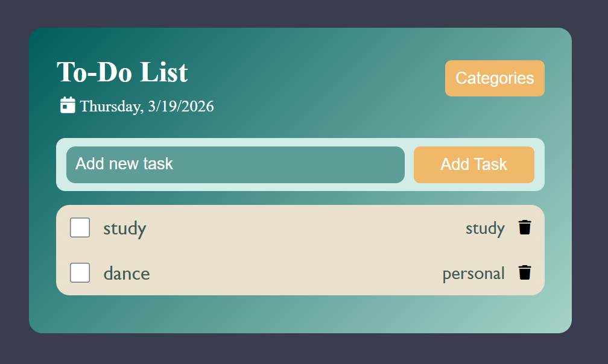This screenshot has height=364, width=608.
Task: Check the study task checkbox
Action: [x=80, y=228]
